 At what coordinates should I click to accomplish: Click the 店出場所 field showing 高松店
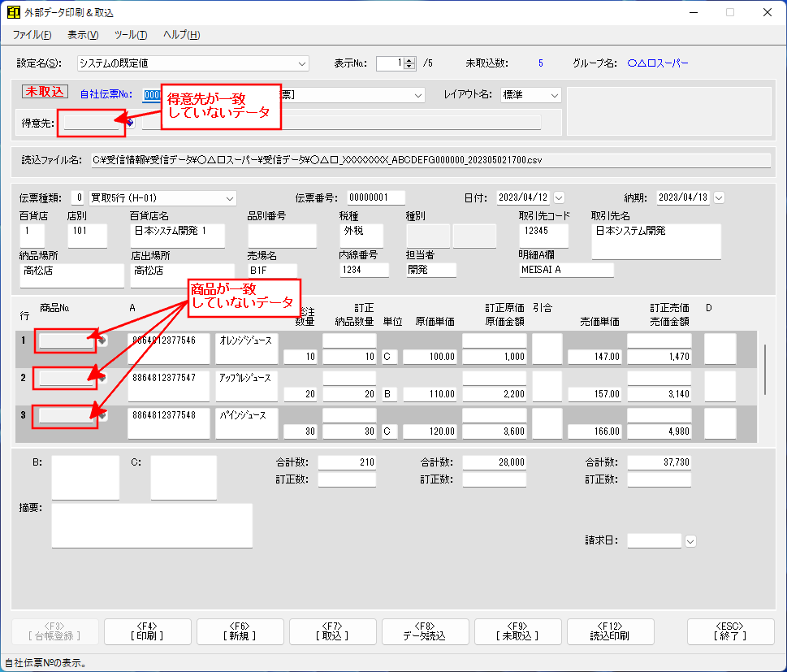point(182,275)
